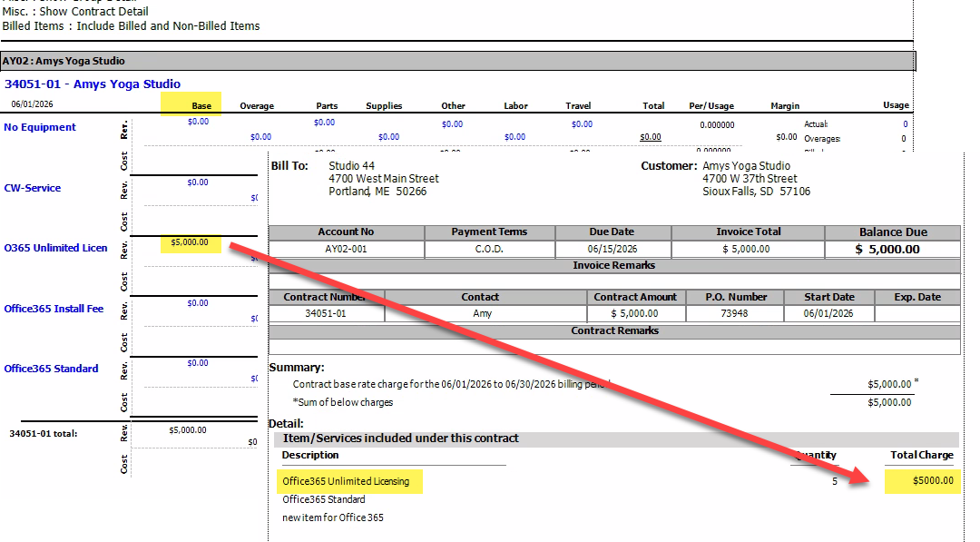
Task: Select the Studio 44 bill-to name
Action: point(352,165)
